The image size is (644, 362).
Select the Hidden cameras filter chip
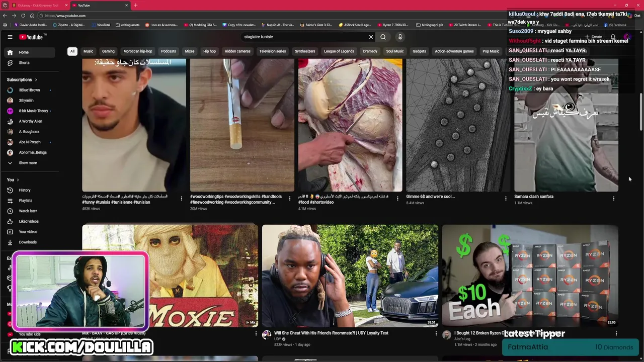[x=237, y=51]
